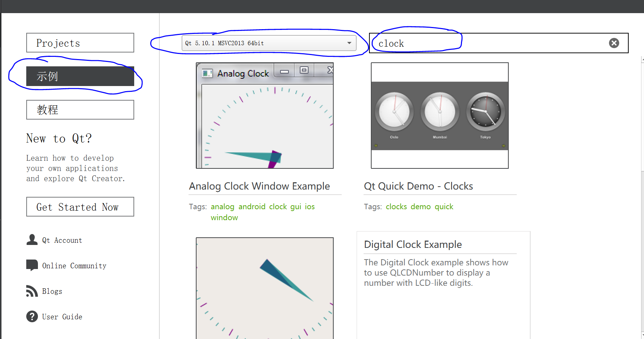Click the Qt Account person icon
The height and width of the screenshot is (339, 644).
pos(32,239)
